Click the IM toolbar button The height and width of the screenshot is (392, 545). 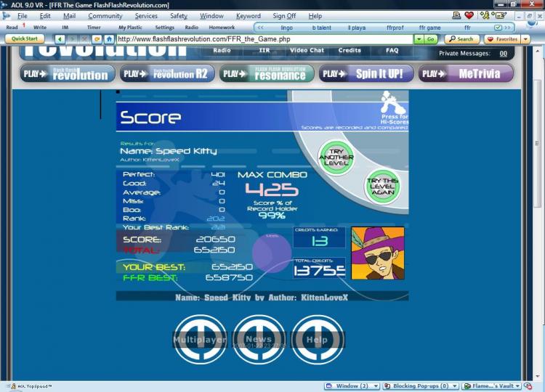(x=65, y=28)
